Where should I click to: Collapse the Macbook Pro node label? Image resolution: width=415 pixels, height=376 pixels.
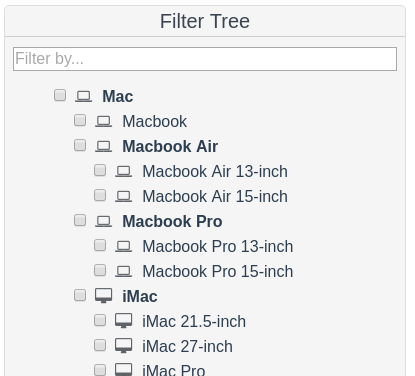tap(172, 221)
